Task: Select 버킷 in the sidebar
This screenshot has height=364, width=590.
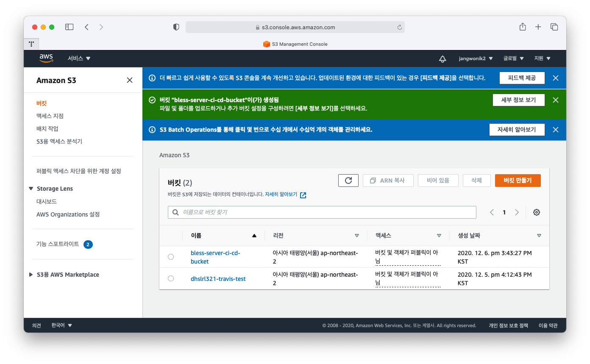Action: [42, 103]
